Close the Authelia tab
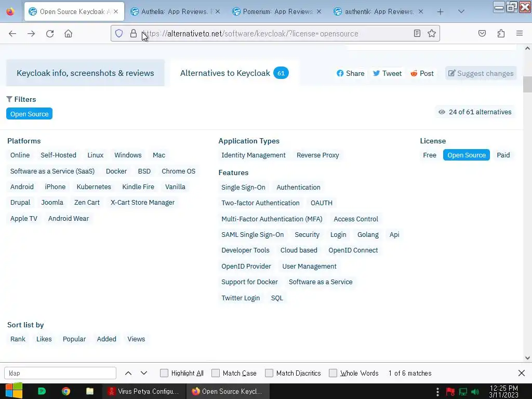 point(218,11)
